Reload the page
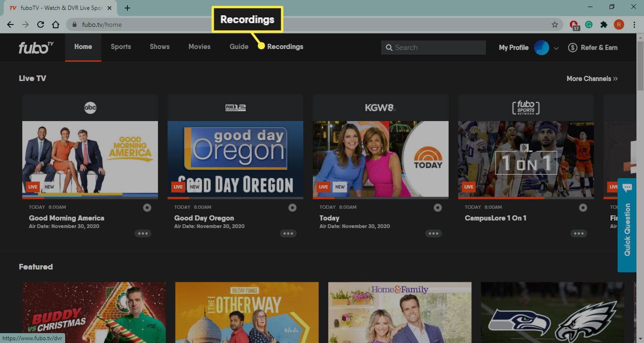Image resolution: width=644 pixels, height=343 pixels. pos(41,24)
